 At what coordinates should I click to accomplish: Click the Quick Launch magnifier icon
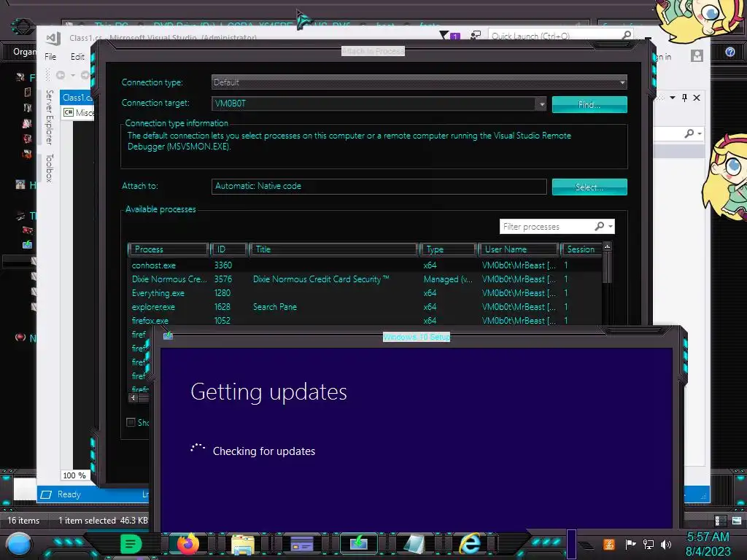pyautogui.click(x=627, y=35)
